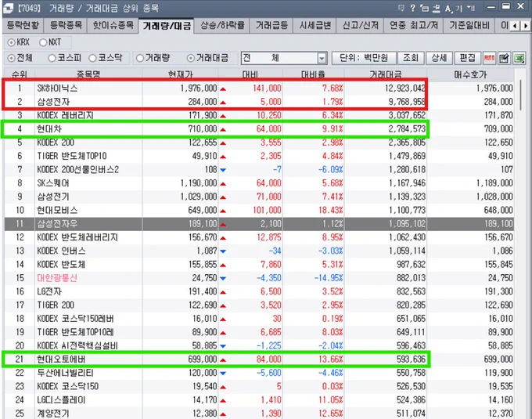Open the title bar menu list dropdown icon

(471, 8)
